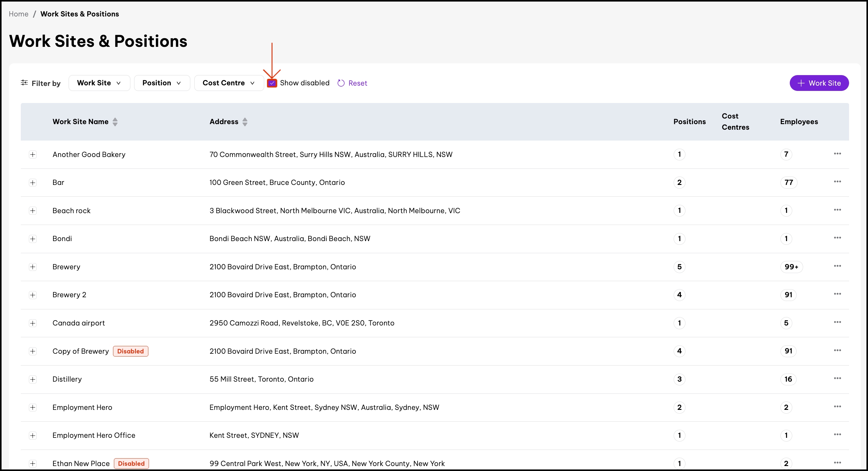Open ellipsis menu for Distillery row
Viewport: 868px width, 471px height.
[x=837, y=379]
